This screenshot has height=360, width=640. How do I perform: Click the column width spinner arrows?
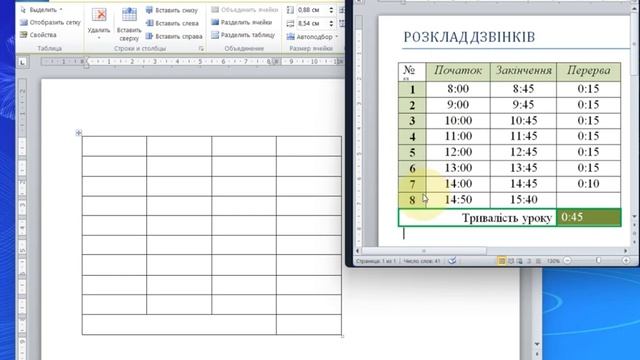331,24
